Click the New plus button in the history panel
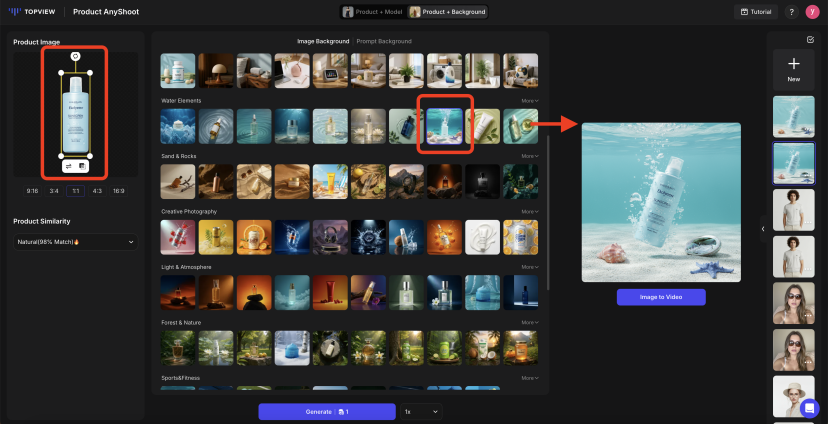This screenshot has width=828, height=424. click(x=793, y=69)
